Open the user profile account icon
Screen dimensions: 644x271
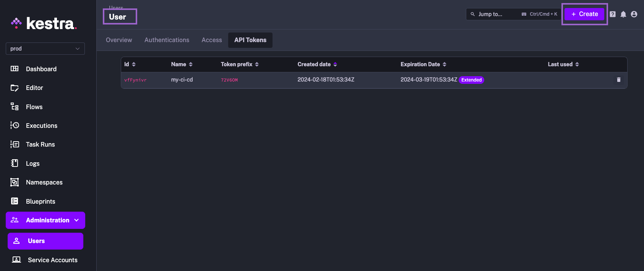tap(634, 14)
